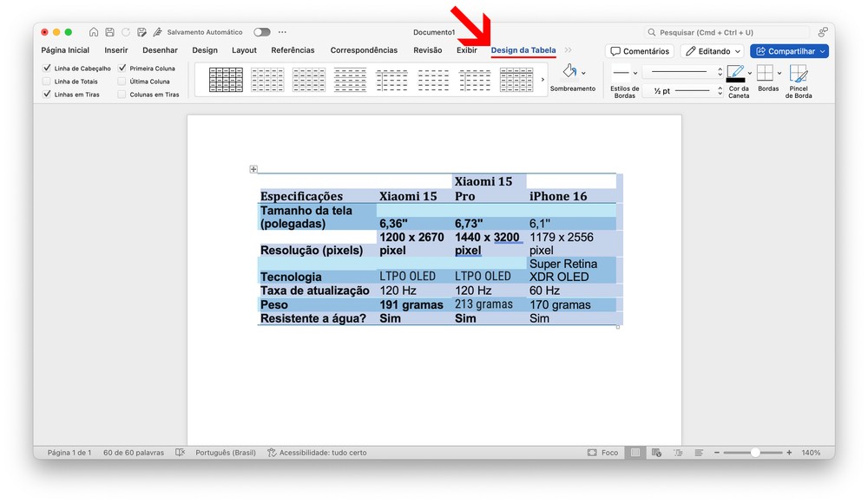Open the Editando mode dropdown
The image size is (868, 503).
(712, 51)
